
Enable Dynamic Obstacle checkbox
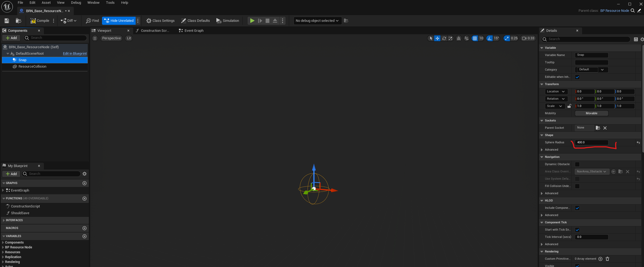pyautogui.click(x=577, y=164)
